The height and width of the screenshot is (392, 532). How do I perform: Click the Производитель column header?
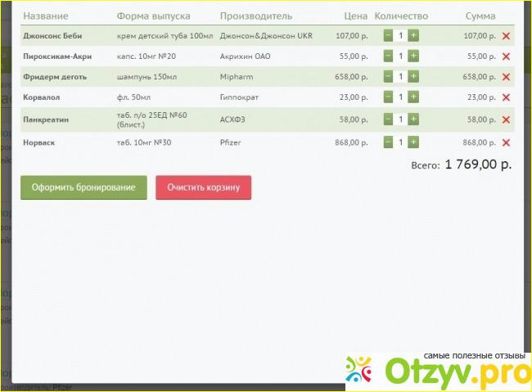coord(256,16)
